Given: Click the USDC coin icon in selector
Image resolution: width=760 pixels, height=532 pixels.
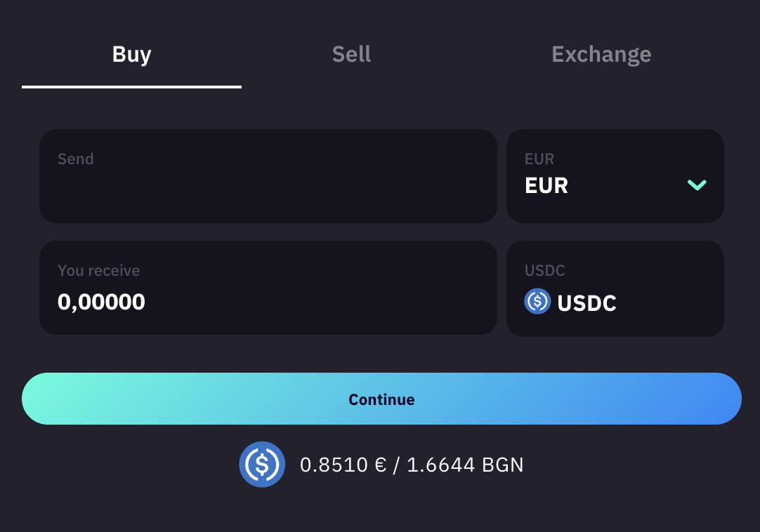Looking at the screenshot, I should click(x=537, y=302).
